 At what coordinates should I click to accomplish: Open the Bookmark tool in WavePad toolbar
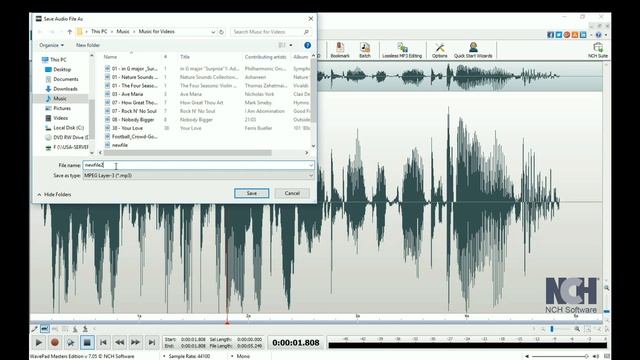(x=340, y=50)
